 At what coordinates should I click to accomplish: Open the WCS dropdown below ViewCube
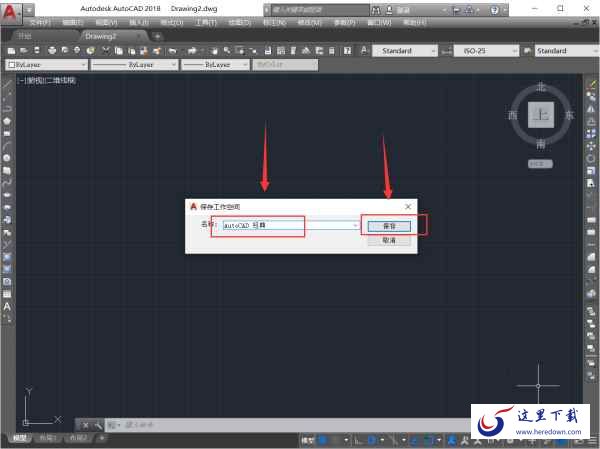[540, 164]
